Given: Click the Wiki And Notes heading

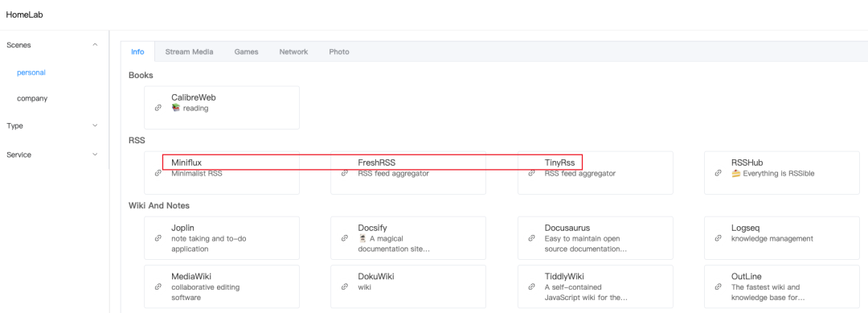Looking at the screenshot, I should (159, 205).
